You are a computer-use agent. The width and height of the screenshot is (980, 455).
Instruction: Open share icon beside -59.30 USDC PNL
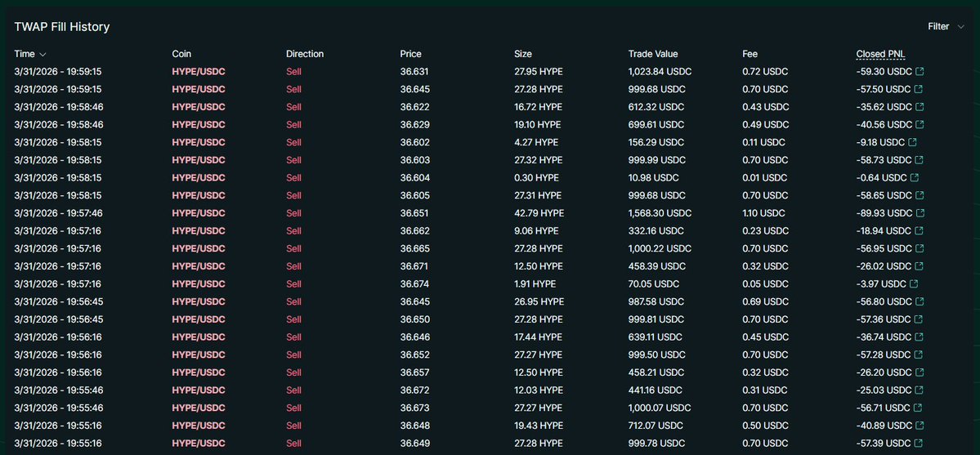tap(919, 72)
